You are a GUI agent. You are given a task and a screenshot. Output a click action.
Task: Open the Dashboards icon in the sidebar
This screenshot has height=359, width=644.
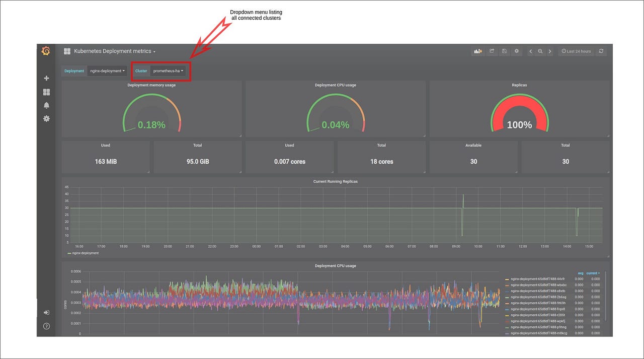(x=46, y=92)
